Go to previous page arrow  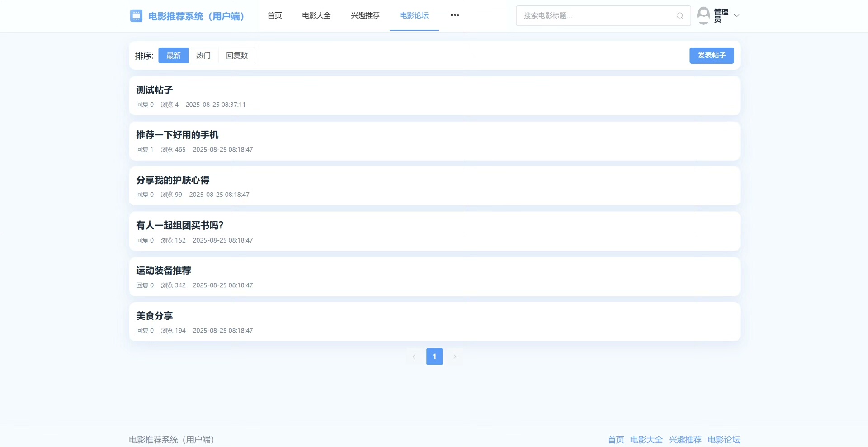coord(414,357)
